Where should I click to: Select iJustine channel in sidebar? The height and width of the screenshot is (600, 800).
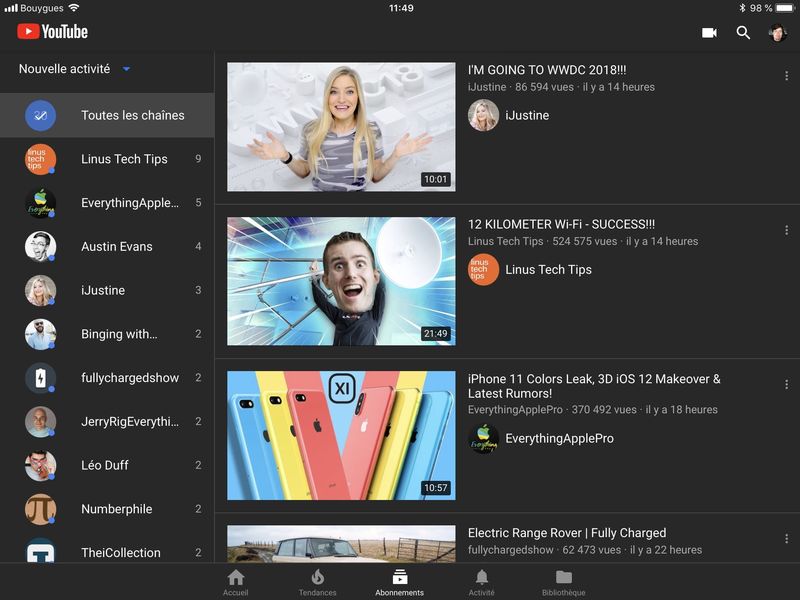107,290
